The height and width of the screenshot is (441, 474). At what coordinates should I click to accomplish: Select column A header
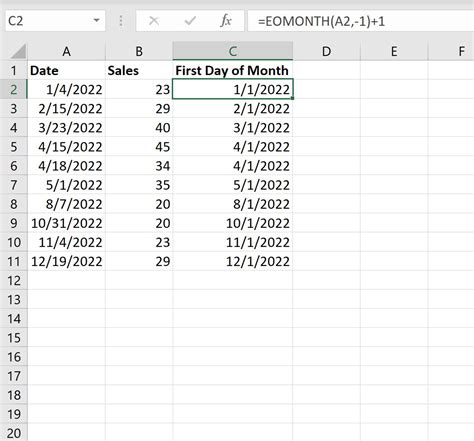[x=66, y=51]
